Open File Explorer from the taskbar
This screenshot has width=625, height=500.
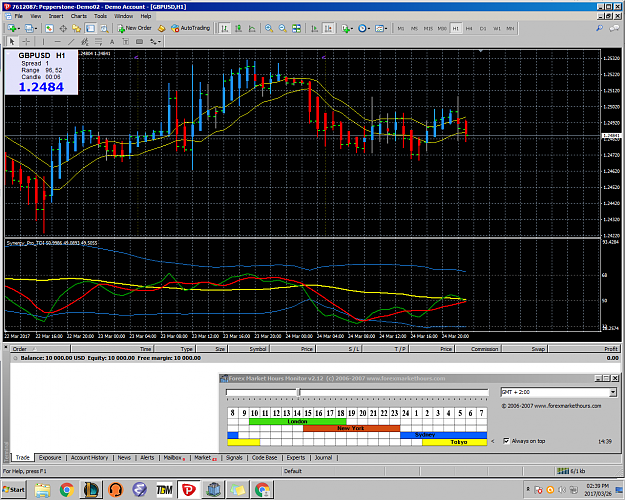(x=42, y=490)
